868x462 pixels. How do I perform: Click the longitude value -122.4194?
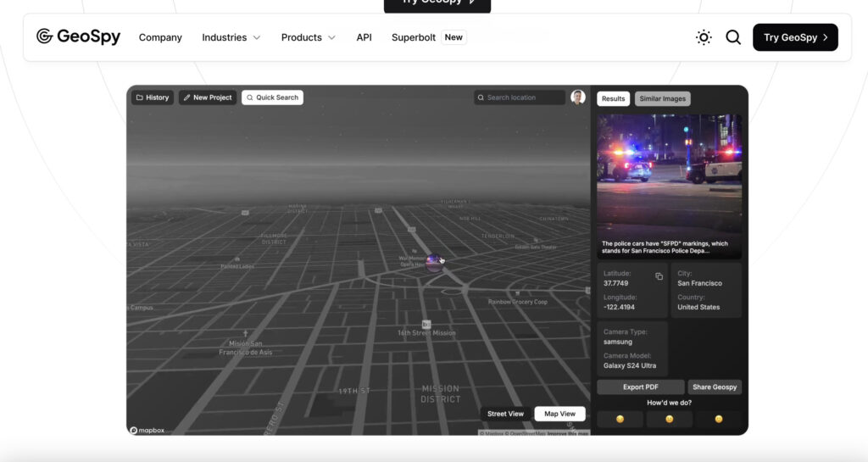point(619,307)
